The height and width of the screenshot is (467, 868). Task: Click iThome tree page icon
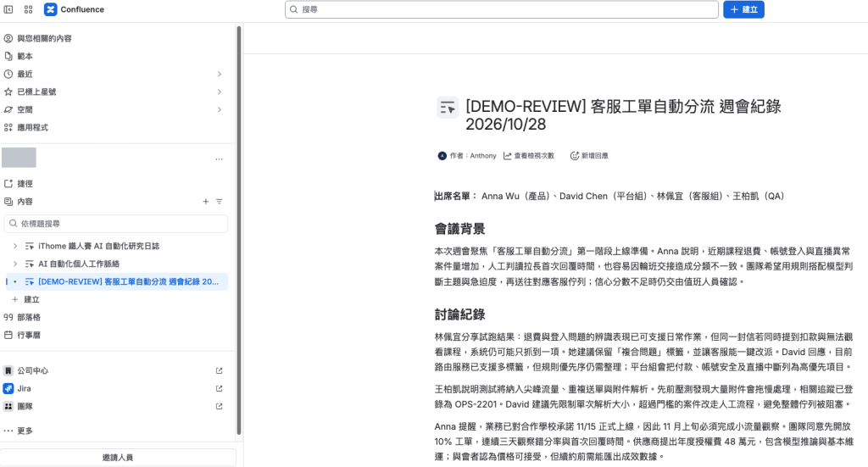pyautogui.click(x=30, y=246)
